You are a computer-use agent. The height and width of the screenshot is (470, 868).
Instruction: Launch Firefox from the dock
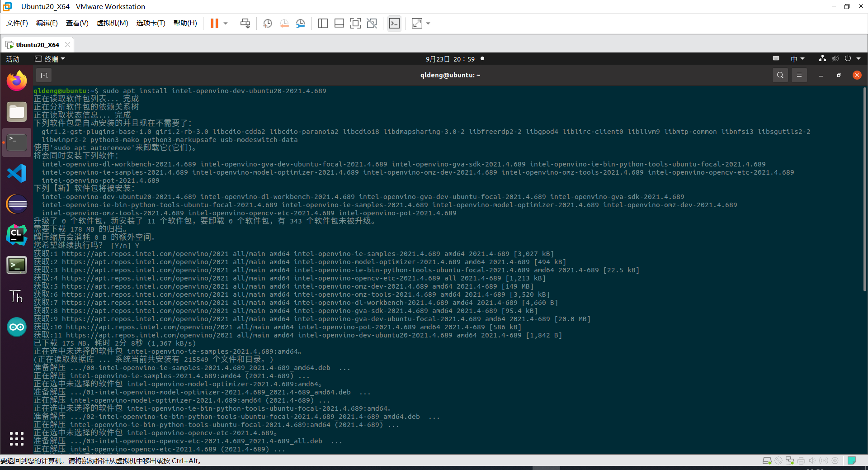coord(17,81)
